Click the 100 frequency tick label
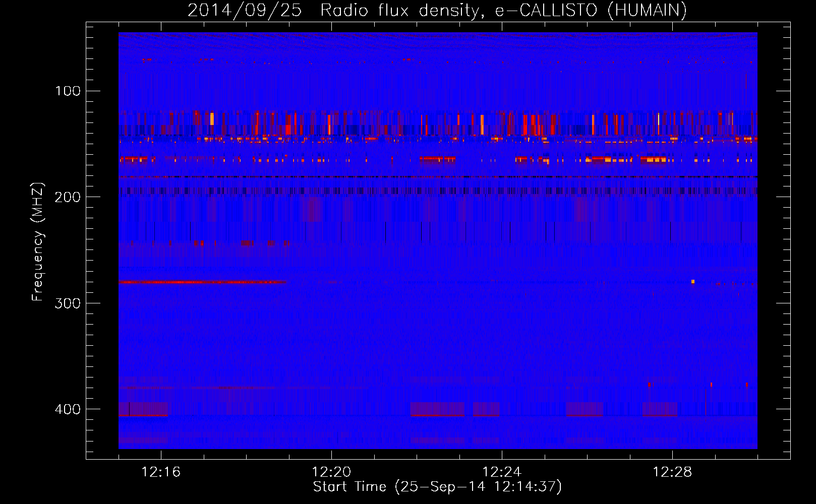 [x=68, y=91]
